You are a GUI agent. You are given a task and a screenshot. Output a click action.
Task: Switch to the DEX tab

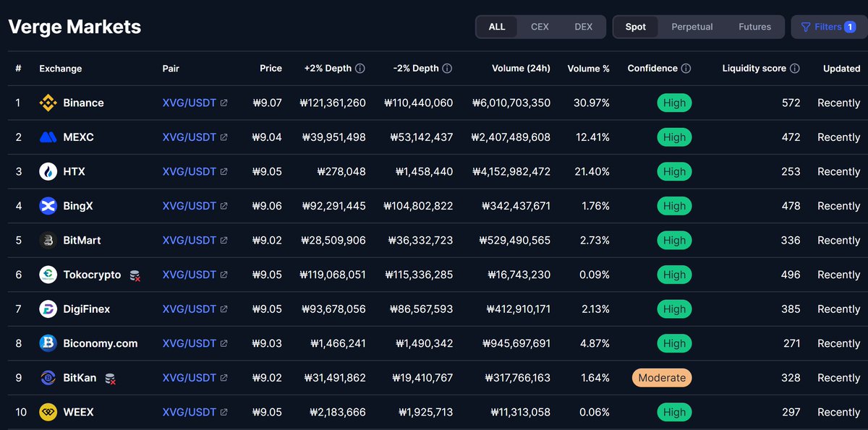583,27
